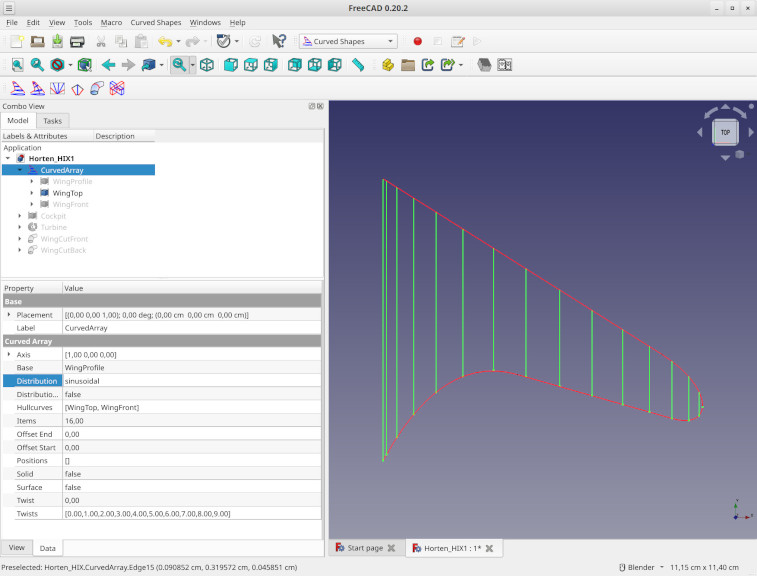
Task: Open the Curved Shapes workbench selector
Action: click(348, 42)
